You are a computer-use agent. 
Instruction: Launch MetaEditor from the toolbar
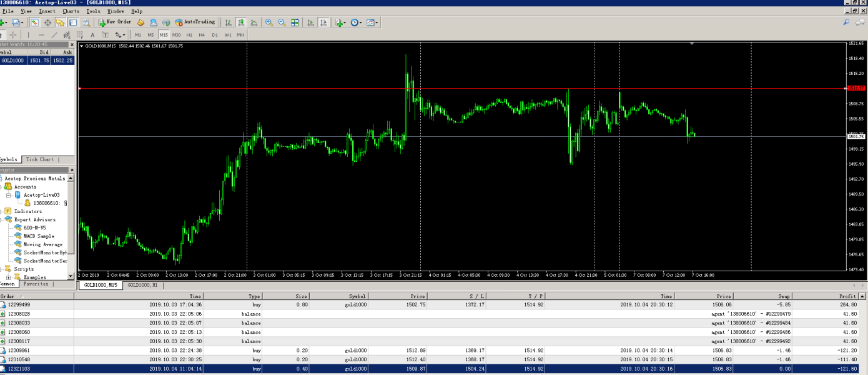tap(141, 22)
